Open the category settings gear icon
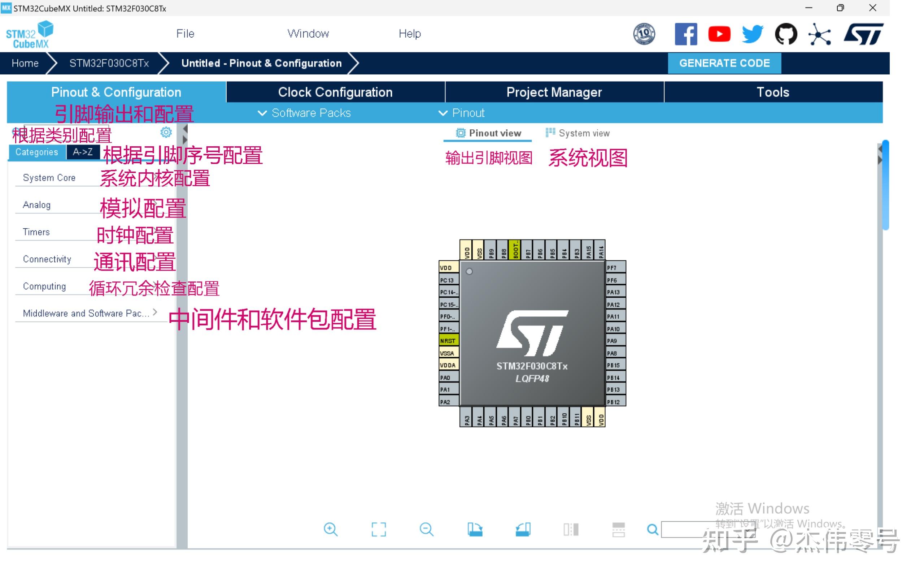Image resolution: width=924 pixels, height=578 pixels. (x=166, y=132)
